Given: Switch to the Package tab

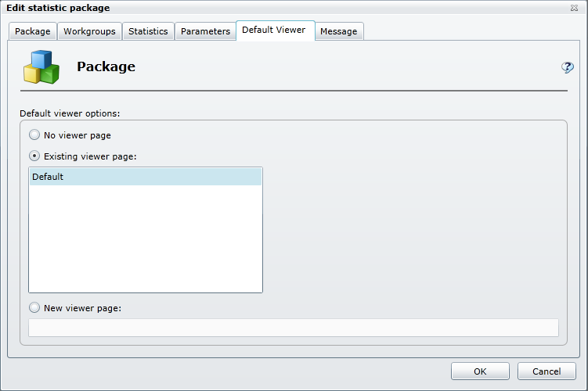Looking at the screenshot, I should (x=32, y=31).
